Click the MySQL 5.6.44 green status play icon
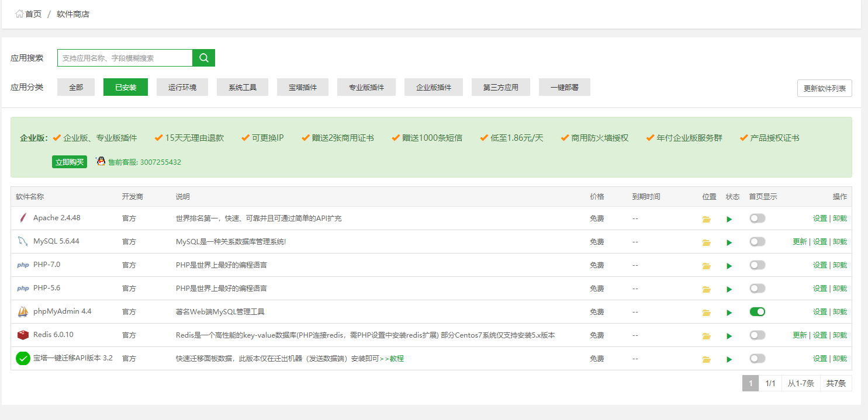The height and width of the screenshot is (420, 868). click(729, 242)
